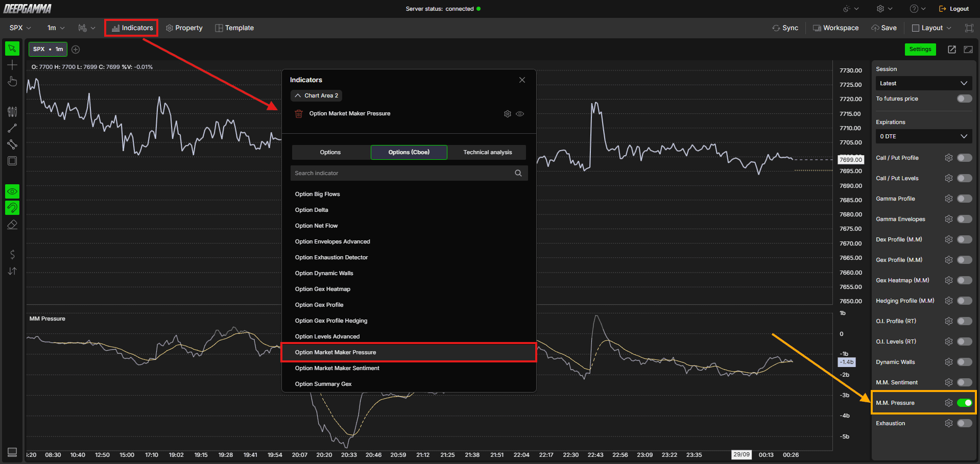Open gear settings for M.M. Pressure
The height and width of the screenshot is (464, 980).
949,403
